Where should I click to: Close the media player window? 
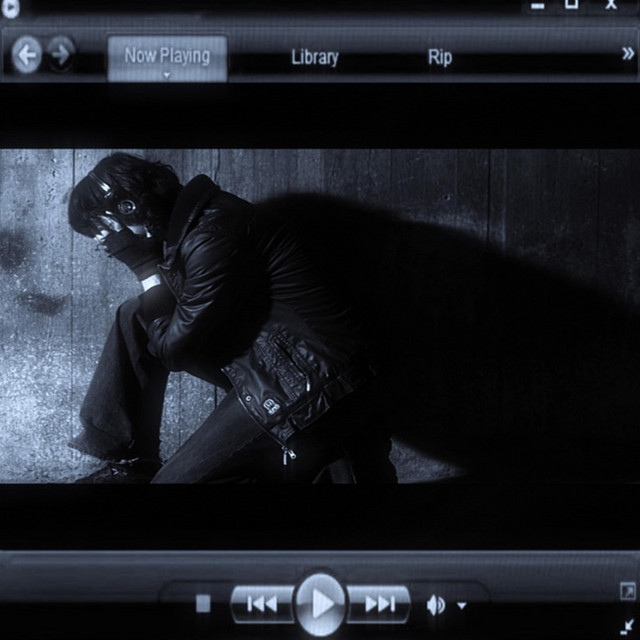[x=611, y=4]
